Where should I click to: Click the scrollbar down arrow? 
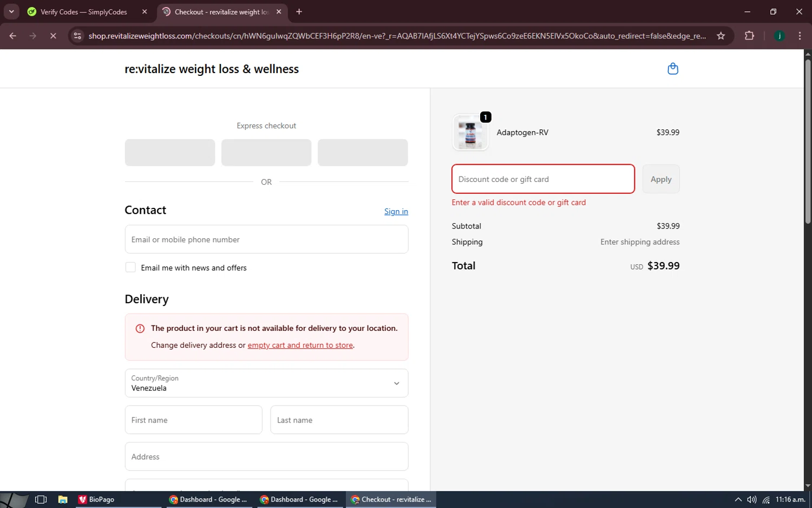pos(808,486)
